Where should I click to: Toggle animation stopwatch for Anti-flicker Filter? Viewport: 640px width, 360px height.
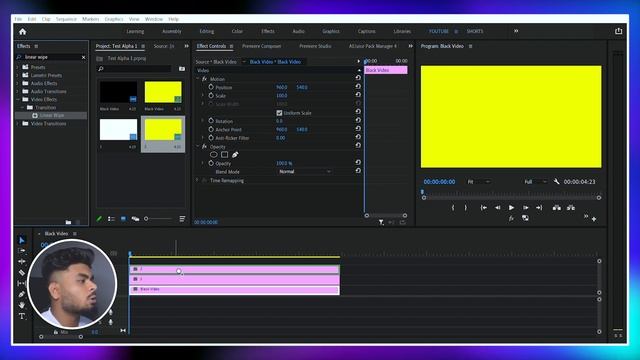(x=211, y=138)
